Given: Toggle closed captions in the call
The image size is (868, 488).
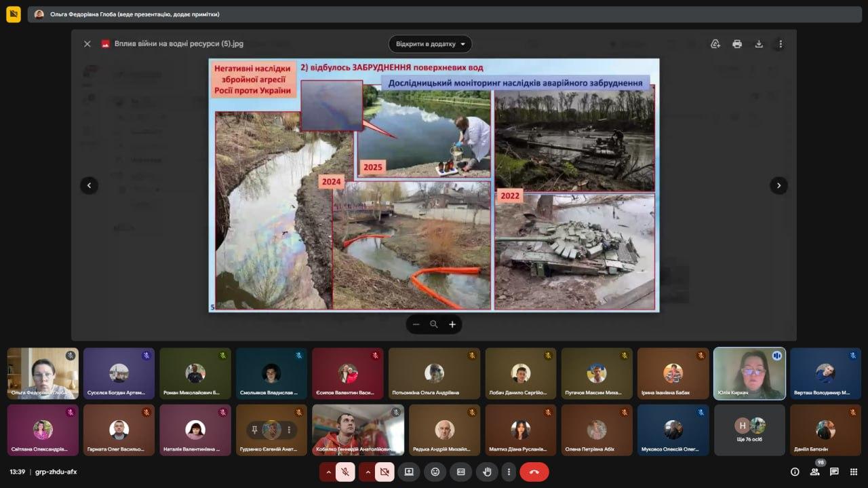Looking at the screenshot, I should click(x=461, y=472).
